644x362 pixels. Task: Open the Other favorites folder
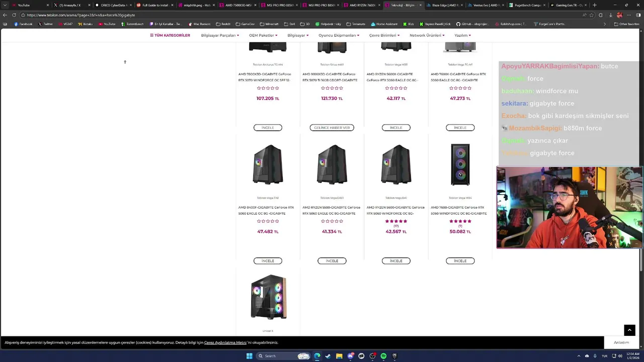coord(627,24)
